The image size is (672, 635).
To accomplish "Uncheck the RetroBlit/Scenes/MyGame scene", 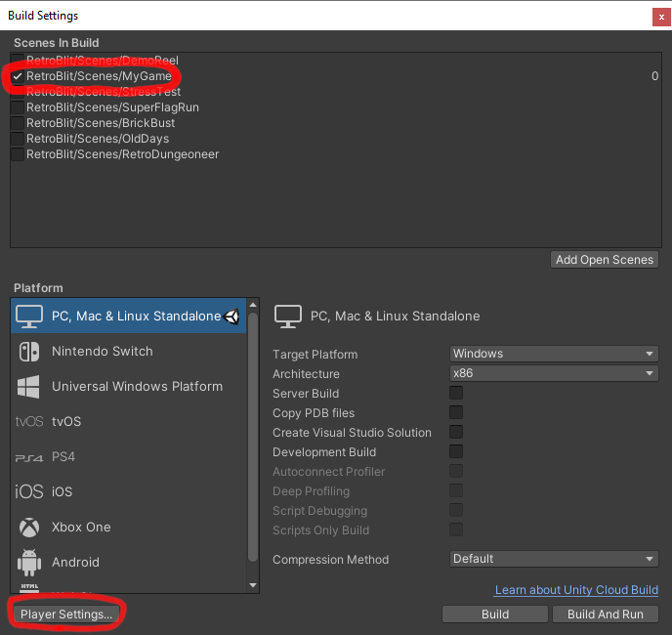I will pos(18,76).
